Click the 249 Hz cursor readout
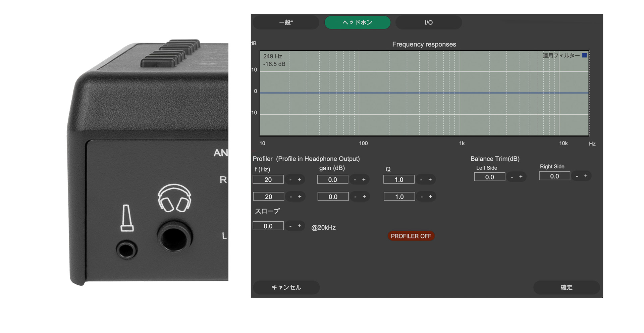644x333 pixels. point(273,56)
